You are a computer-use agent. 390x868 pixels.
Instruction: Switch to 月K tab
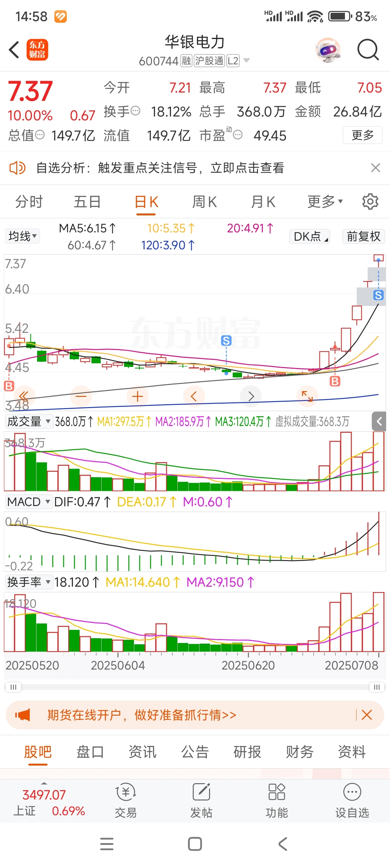point(263,202)
